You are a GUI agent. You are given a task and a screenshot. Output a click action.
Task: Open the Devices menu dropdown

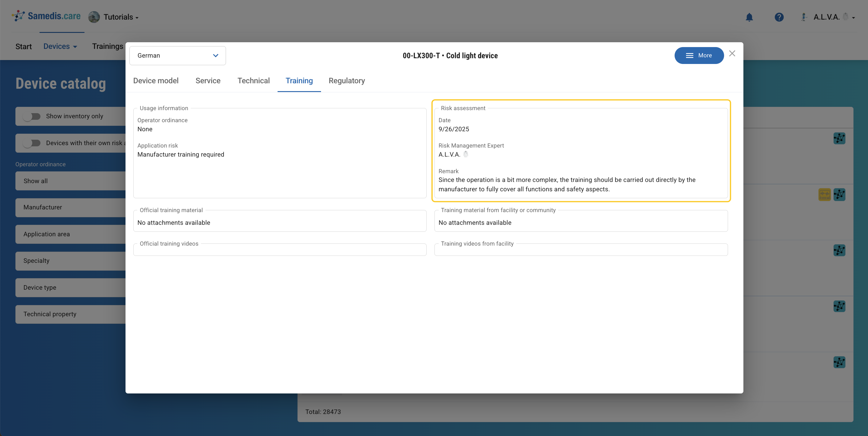point(60,46)
